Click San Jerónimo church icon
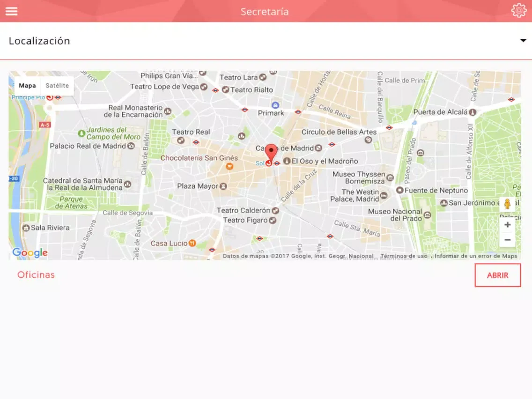The height and width of the screenshot is (399, 532). 444,203
